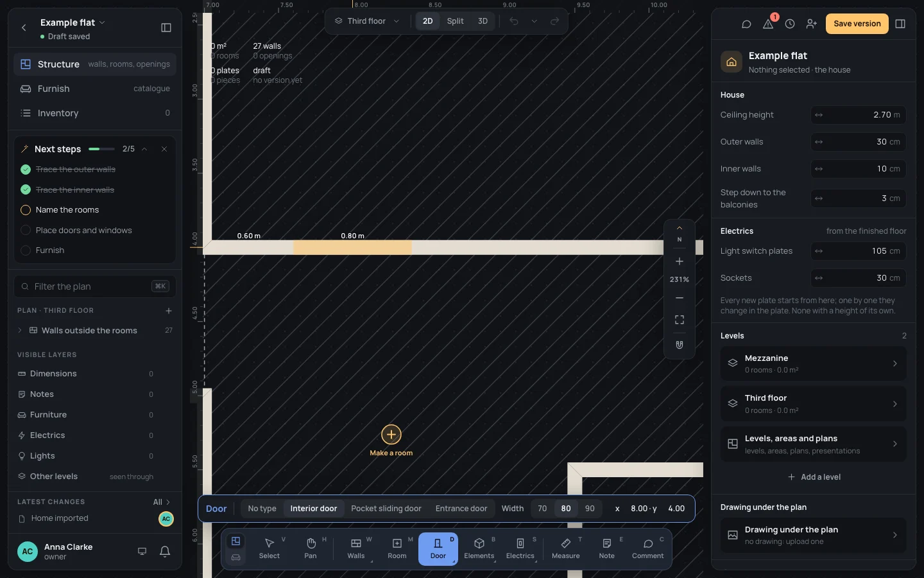This screenshot has height=578, width=924.
Task: Open version history clock icon
Action: tap(790, 24)
